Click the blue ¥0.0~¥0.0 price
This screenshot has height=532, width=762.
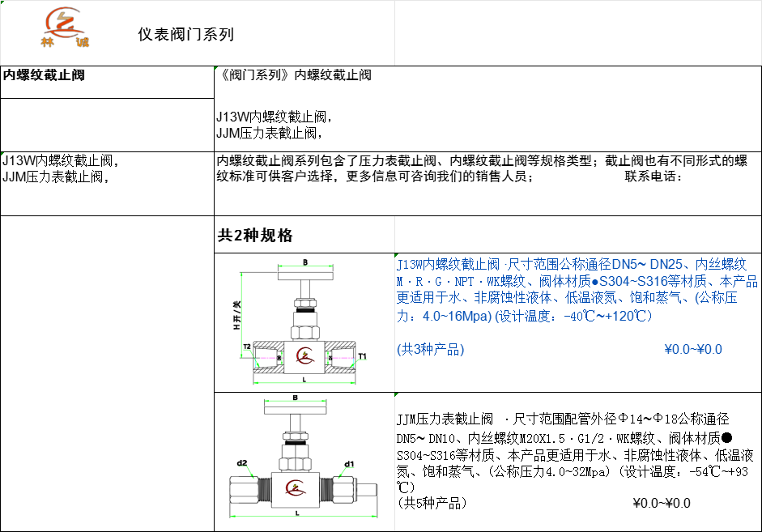pyautogui.click(x=692, y=350)
